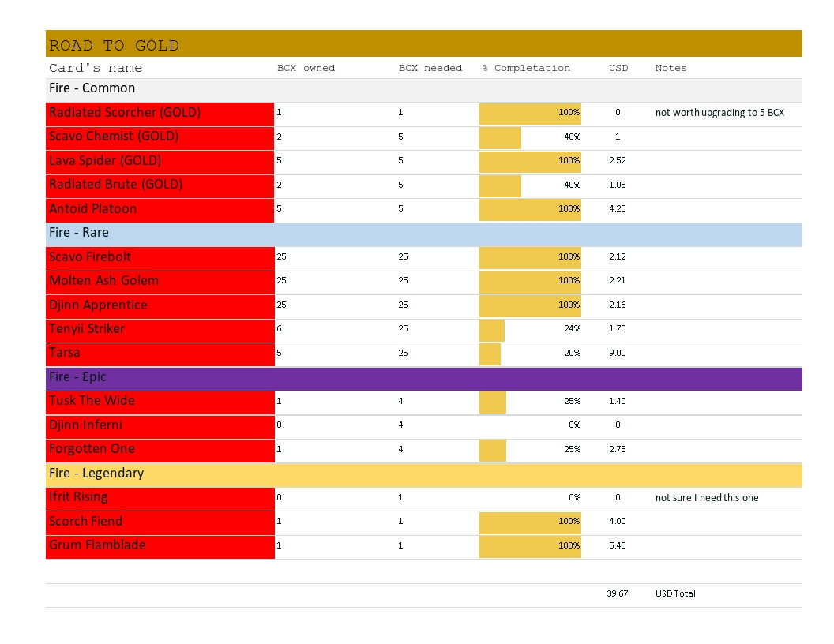The height and width of the screenshot is (644, 834).
Task: Click Tenyii Striker's USD value 1.75
Action: click(618, 329)
